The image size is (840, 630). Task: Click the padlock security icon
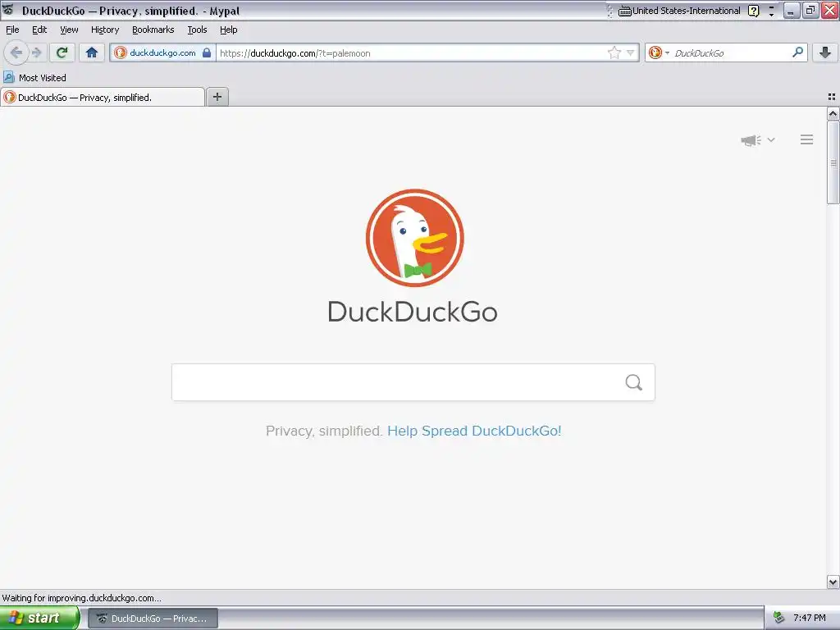pos(207,52)
